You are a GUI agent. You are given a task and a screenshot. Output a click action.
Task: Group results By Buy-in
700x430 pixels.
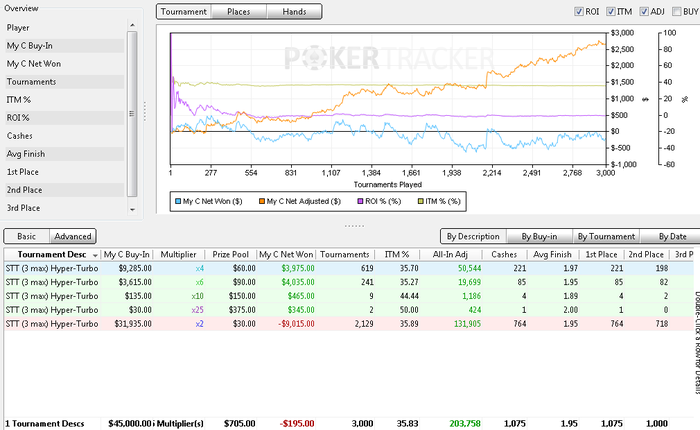pos(539,236)
